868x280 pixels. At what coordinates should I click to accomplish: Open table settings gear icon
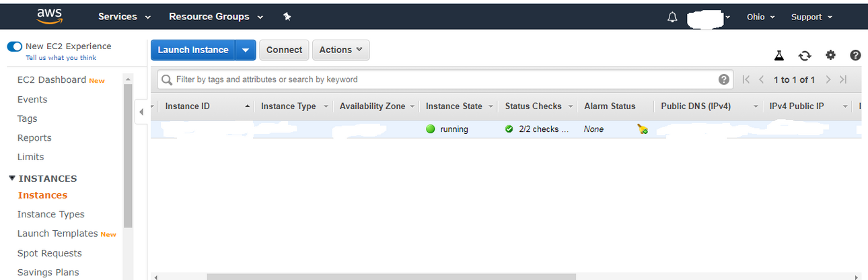click(830, 55)
